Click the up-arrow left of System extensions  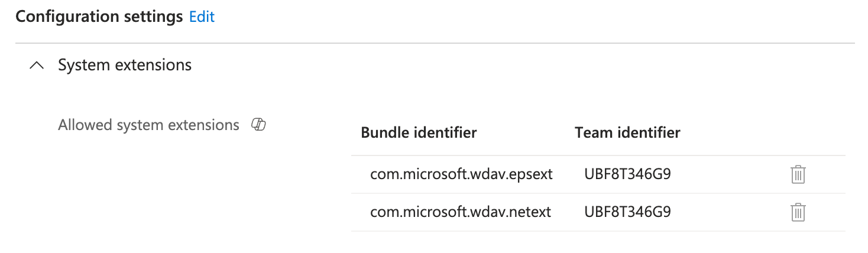[x=37, y=65]
